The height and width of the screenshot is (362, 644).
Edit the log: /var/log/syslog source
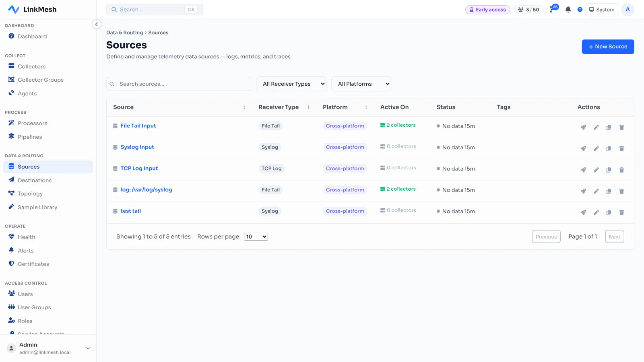pyautogui.click(x=596, y=191)
